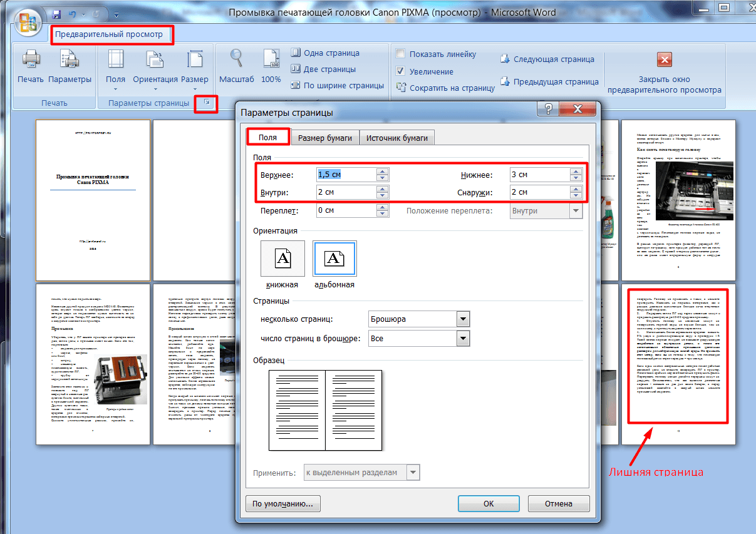Switch to the Размер бумаги tab
This screenshot has width=756, height=534.
click(x=324, y=137)
